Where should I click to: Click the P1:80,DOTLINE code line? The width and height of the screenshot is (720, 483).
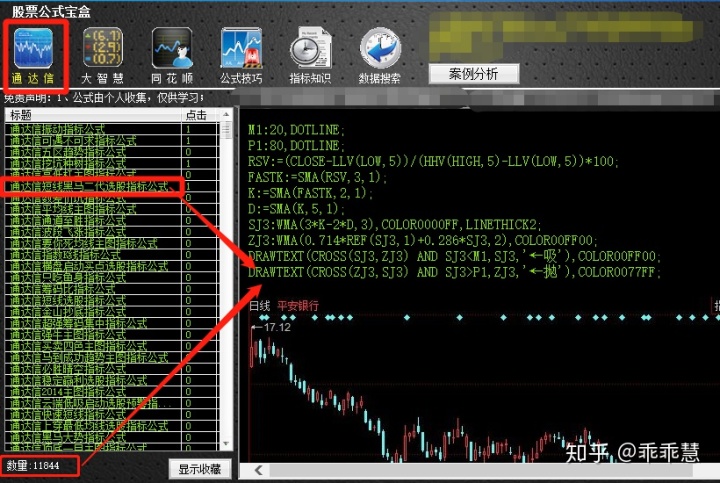pyautogui.click(x=296, y=146)
